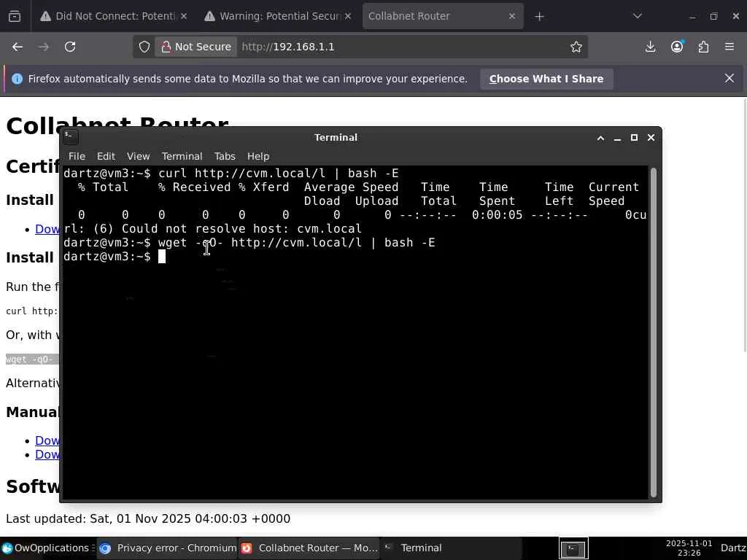The width and height of the screenshot is (747, 560).
Task: Open the Firefox hamburger menu
Action: pyautogui.click(x=729, y=47)
